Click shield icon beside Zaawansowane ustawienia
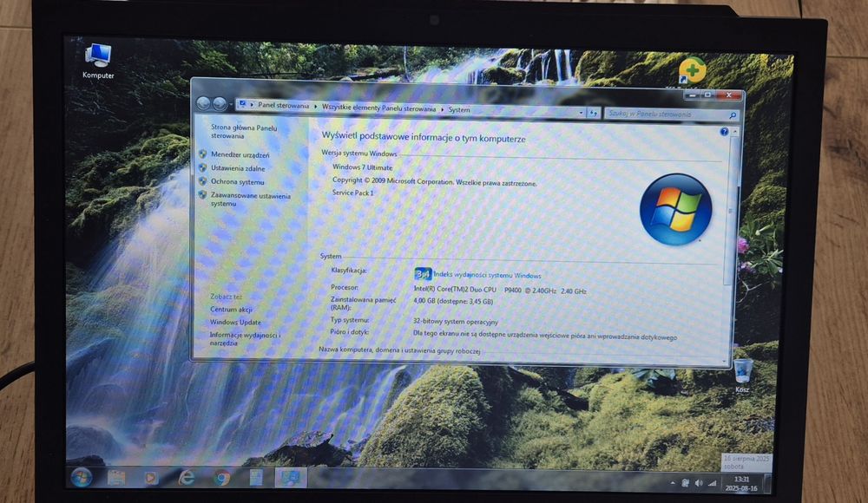The width and height of the screenshot is (868, 503). coord(202,195)
